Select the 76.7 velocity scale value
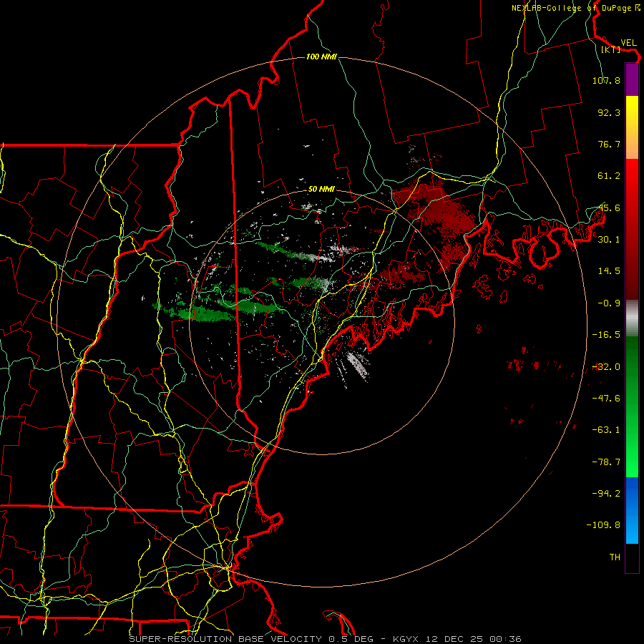Viewport: 644px width, 644px height. (609, 144)
